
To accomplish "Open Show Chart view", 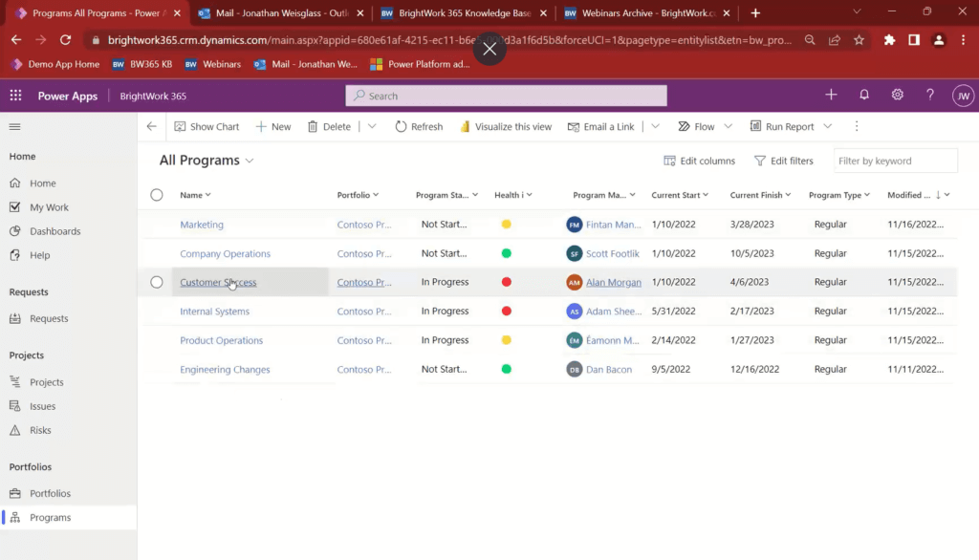I will (x=207, y=125).
